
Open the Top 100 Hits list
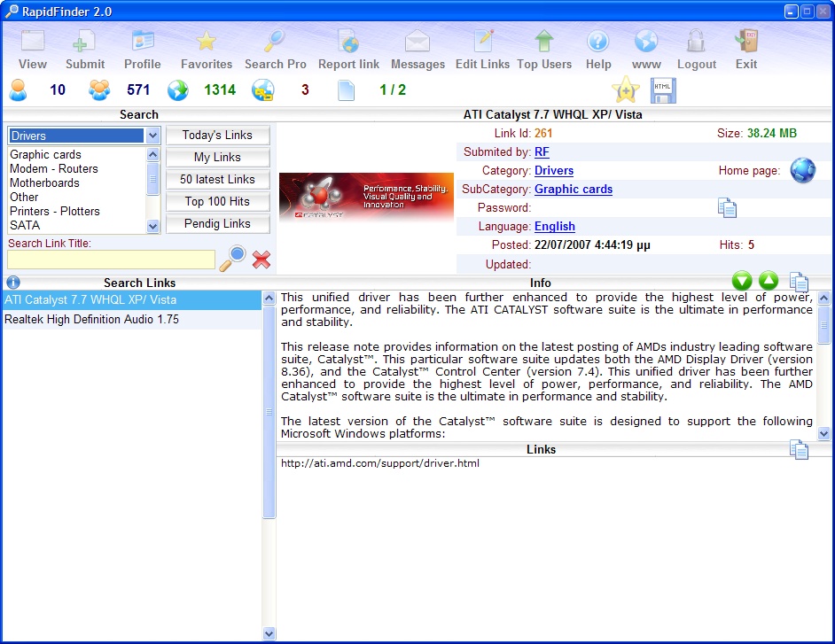coord(217,202)
